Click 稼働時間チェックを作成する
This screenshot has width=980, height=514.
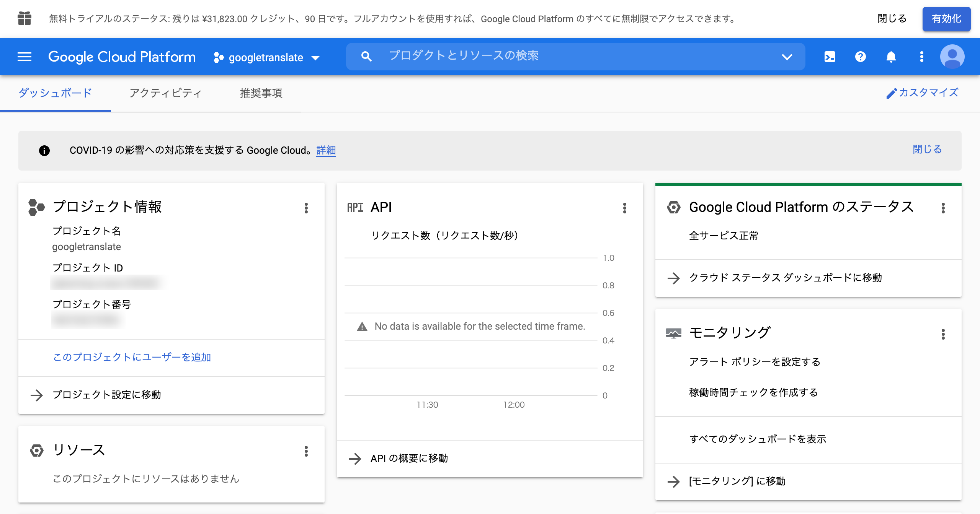[754, 392]
